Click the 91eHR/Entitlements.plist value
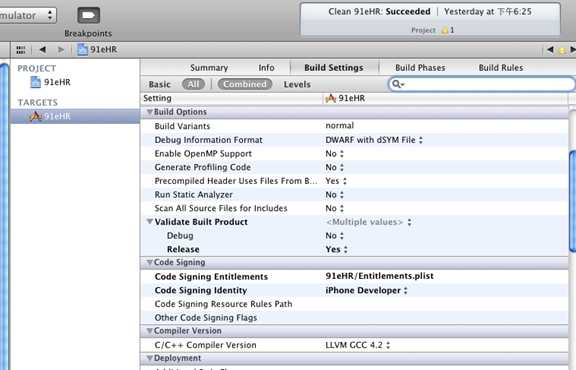 click(379, 276)
